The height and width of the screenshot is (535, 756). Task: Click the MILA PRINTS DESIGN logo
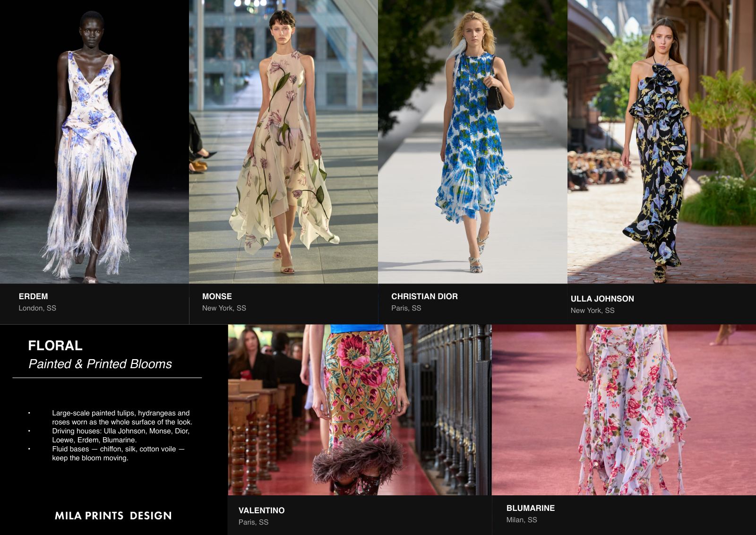pos(113,516)
